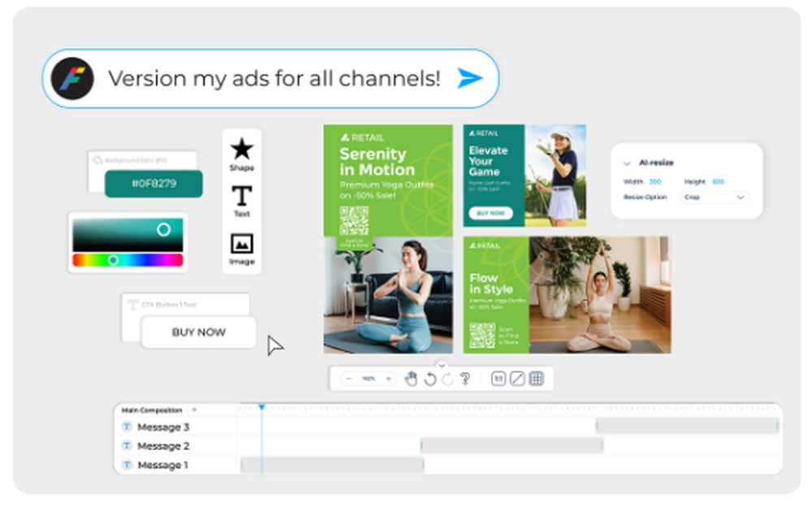
Task: Open the Main Composition tab
Action: tap(152, 410)
